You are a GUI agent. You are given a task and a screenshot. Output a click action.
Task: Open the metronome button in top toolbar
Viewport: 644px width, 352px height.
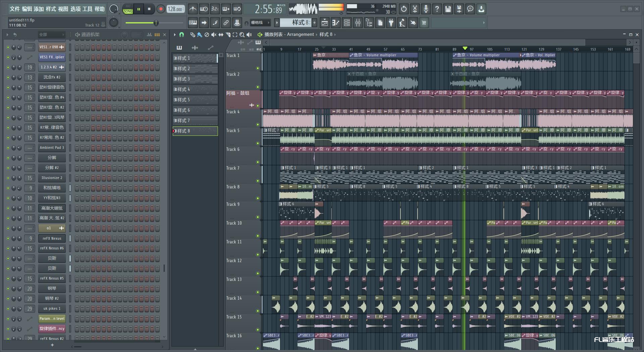pyautogui.click(x=193, y=9)
